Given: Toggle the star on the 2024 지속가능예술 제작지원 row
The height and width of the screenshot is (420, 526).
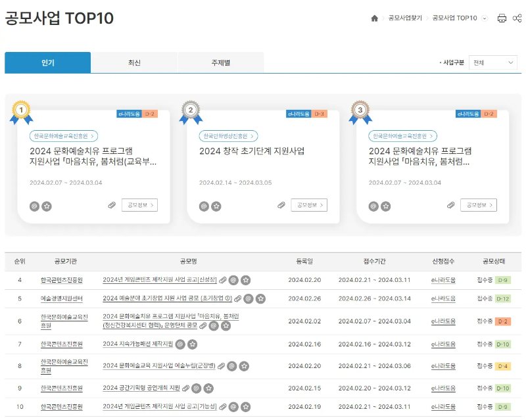Looking at the screenshot, I should pos(193,344).
